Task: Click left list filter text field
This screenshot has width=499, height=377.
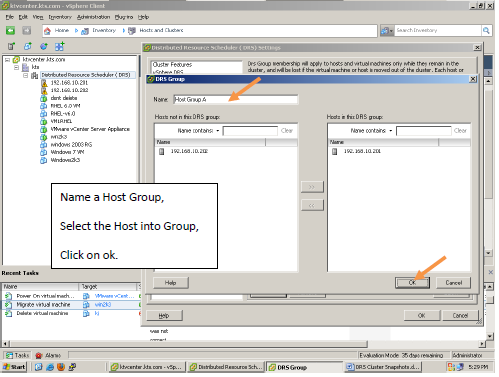Action: 250,131
